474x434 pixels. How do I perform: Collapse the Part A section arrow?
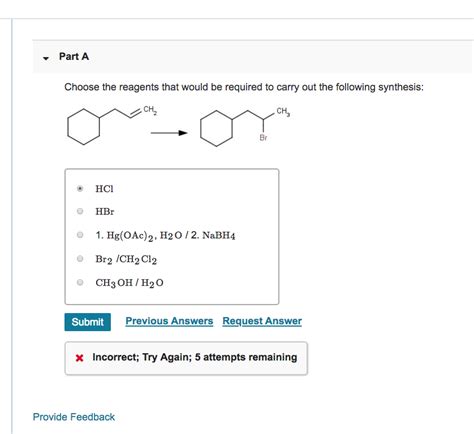(46, 58)
